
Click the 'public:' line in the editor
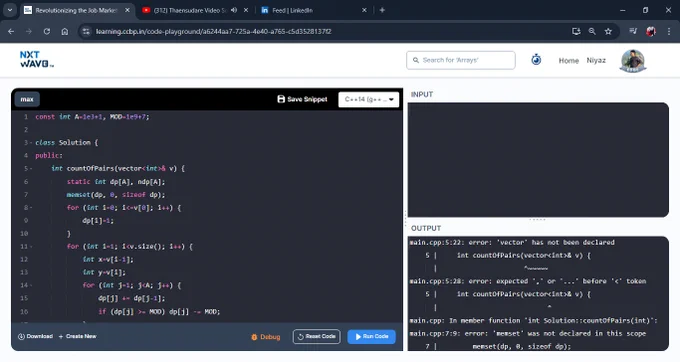(49, 156)
